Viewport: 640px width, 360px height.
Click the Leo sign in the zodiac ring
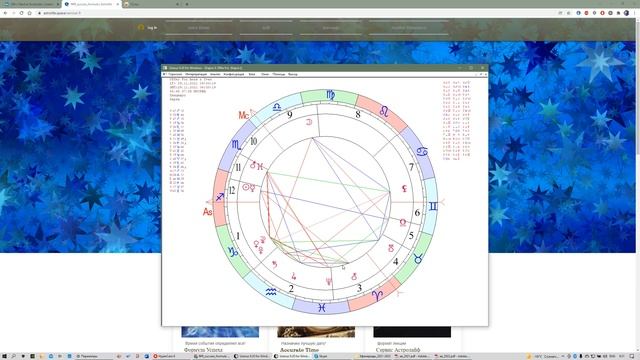384,111
